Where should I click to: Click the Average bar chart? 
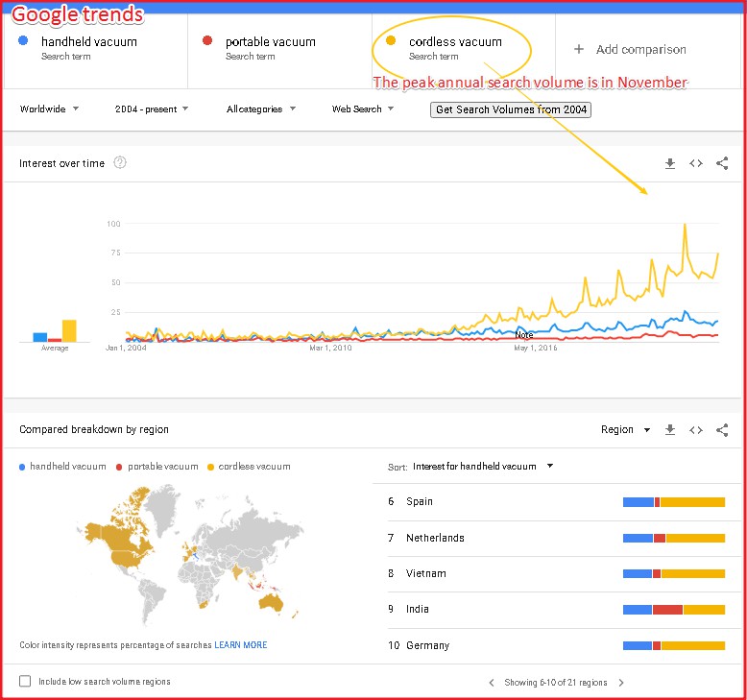[55, 330]
